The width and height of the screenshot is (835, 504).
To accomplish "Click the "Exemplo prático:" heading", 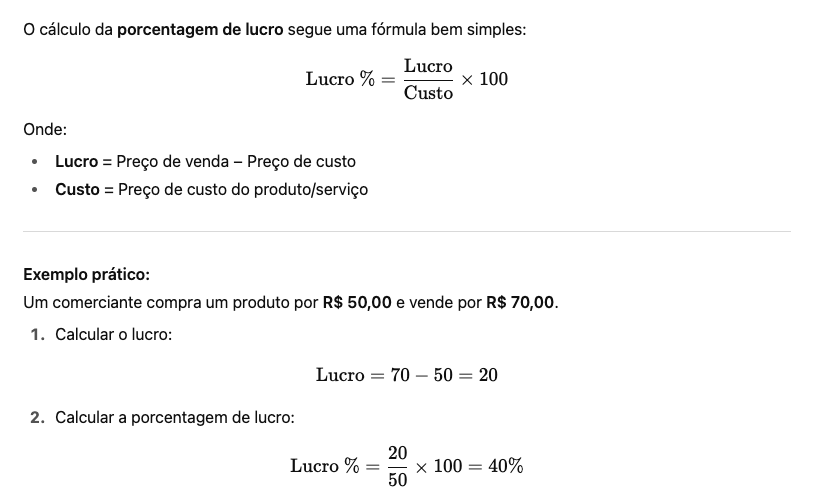I will (87, 274).
